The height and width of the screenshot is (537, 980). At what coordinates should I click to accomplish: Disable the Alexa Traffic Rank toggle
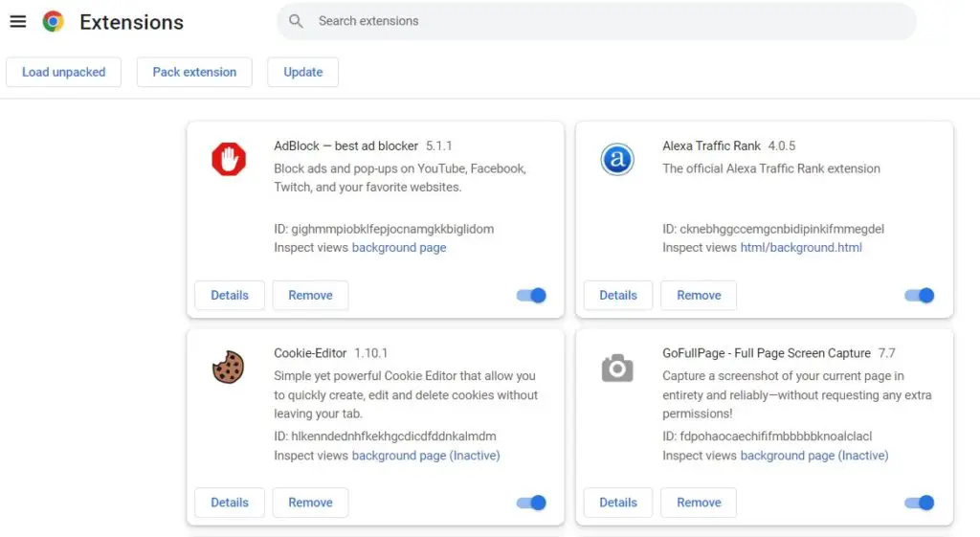pos(920,295)
